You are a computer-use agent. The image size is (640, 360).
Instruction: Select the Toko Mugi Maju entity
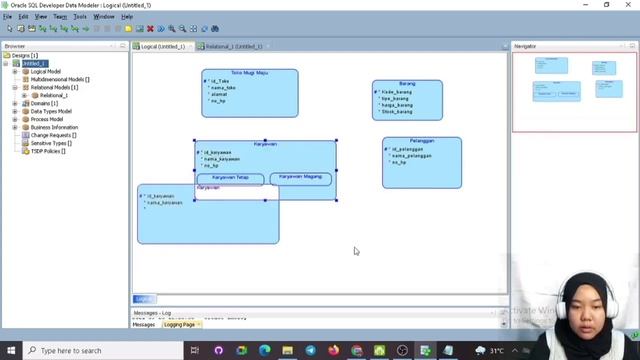click(x=250, y=93)
